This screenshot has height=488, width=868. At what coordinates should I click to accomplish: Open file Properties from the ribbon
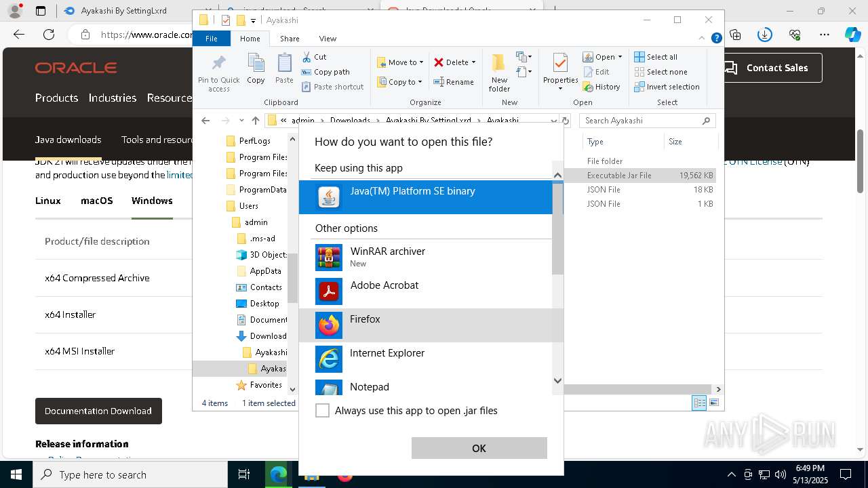coord(560,73)
